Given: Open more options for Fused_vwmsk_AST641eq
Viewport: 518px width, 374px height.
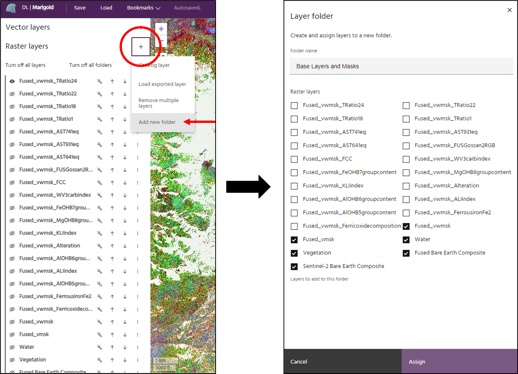Looking at the screenshot, I should coord(137,157).
